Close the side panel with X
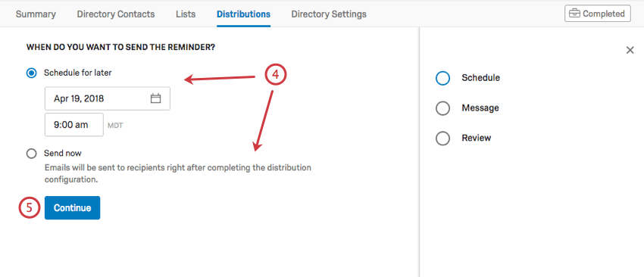 630,50
